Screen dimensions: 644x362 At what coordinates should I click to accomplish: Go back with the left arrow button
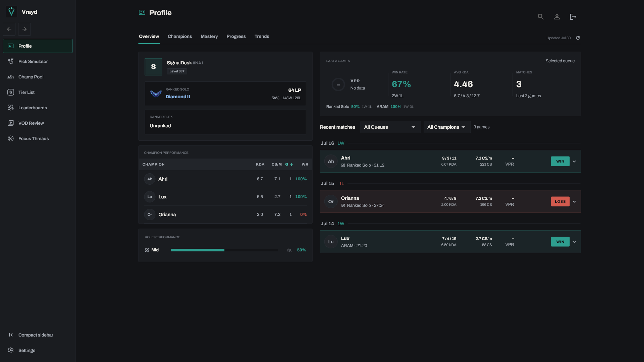tap(9, 29)
